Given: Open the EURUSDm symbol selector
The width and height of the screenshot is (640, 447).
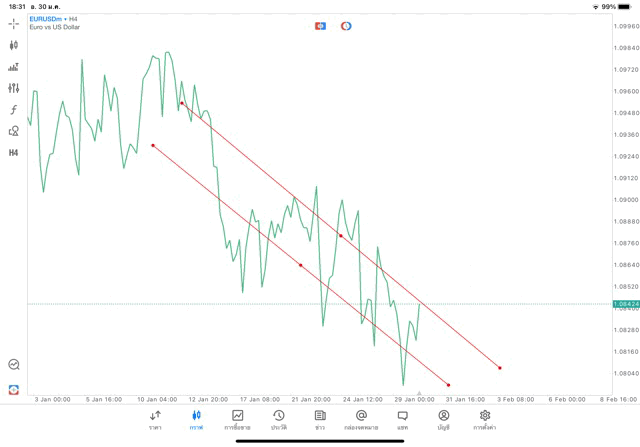Looking at the screenshot, I should [x=49, y=19].
